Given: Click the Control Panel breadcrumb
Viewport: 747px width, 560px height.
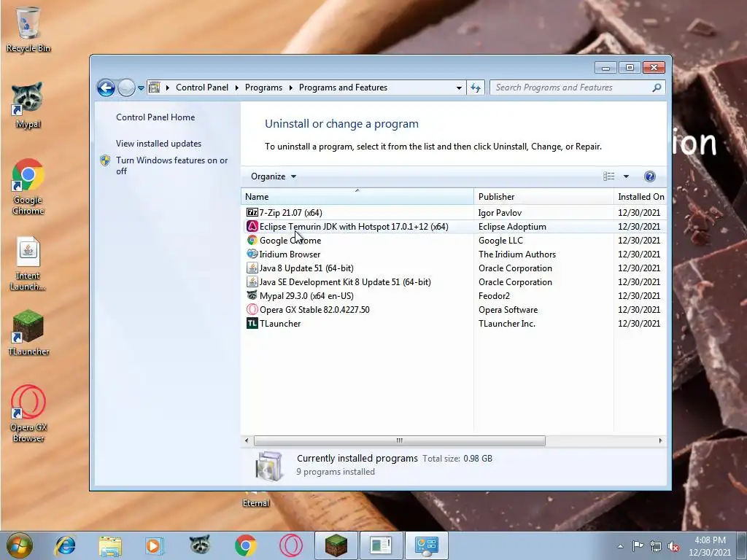Looking at the screenshot, I should [202, 87].
